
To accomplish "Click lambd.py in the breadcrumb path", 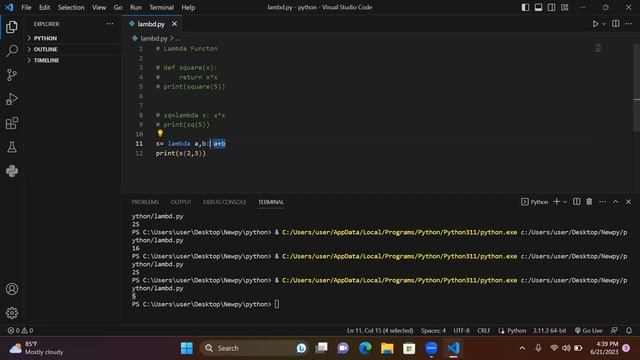I will tap(154, 38).
